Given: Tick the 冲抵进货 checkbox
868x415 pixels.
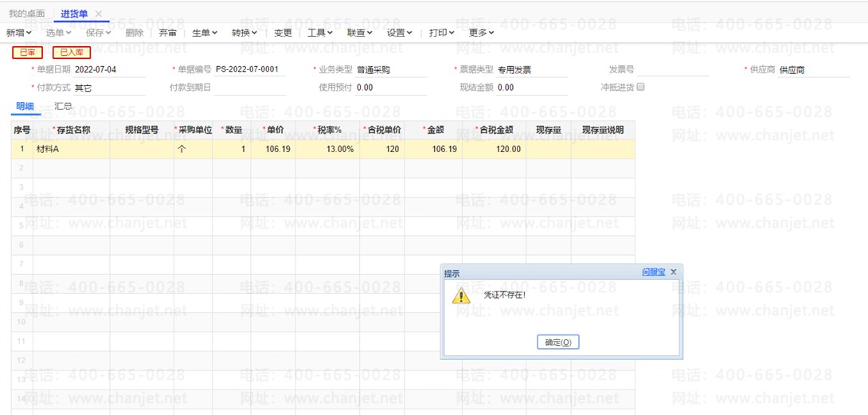Looking at the screenshot, I should [641, 87].
